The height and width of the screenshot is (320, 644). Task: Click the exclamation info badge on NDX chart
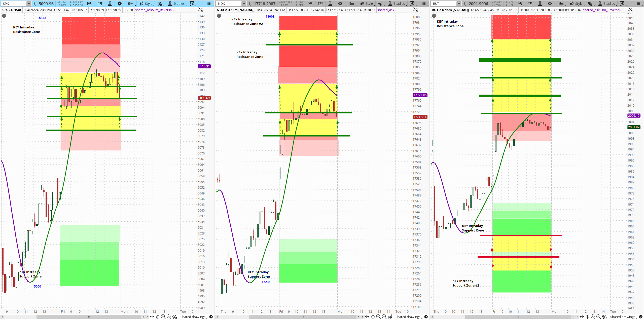[x=219, y=16]
